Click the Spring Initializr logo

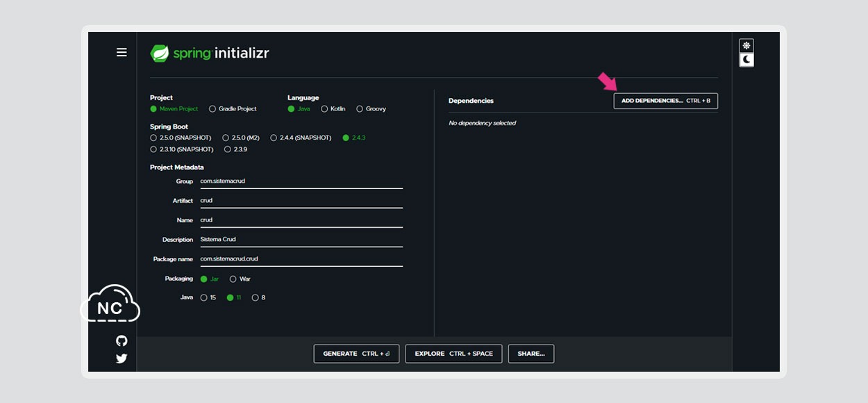(210, 53)
